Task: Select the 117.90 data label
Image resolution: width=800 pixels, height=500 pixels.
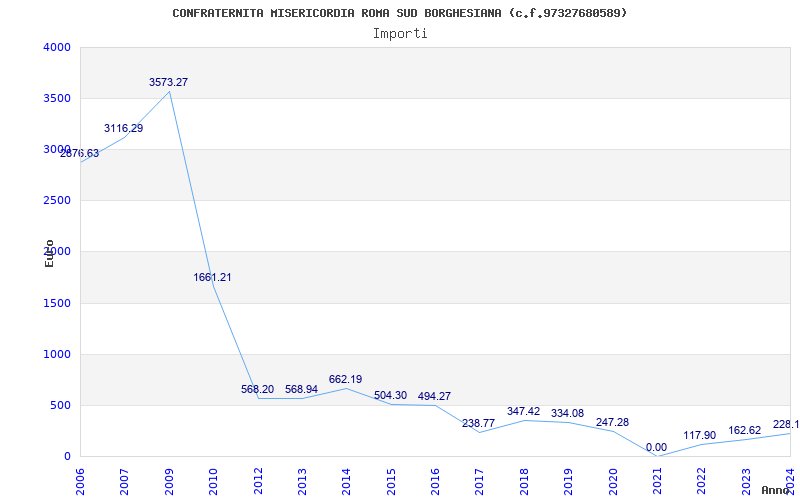Action: click(700, 436)
